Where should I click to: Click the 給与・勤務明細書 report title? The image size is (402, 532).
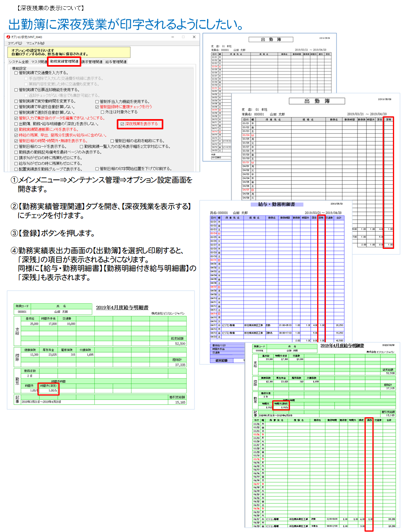[277, 204]
